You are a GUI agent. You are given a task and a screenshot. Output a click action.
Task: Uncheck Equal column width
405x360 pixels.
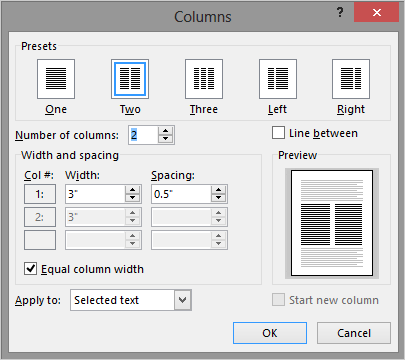[x=30, y=268]
